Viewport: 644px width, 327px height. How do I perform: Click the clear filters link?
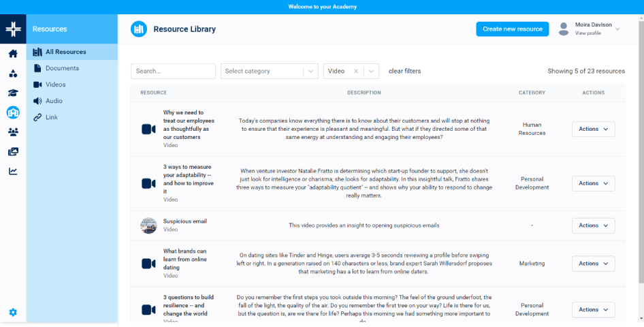coord(404,71)
